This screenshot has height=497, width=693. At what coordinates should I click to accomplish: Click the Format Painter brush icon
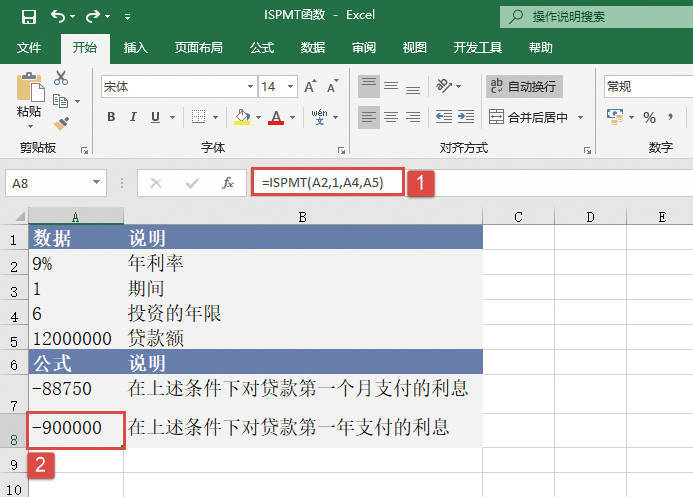click(61, 123)
